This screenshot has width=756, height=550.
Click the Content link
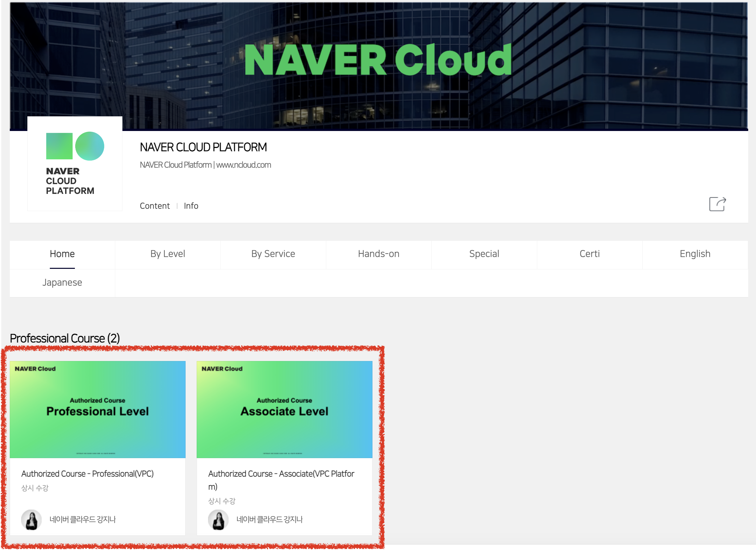[155, 206]
